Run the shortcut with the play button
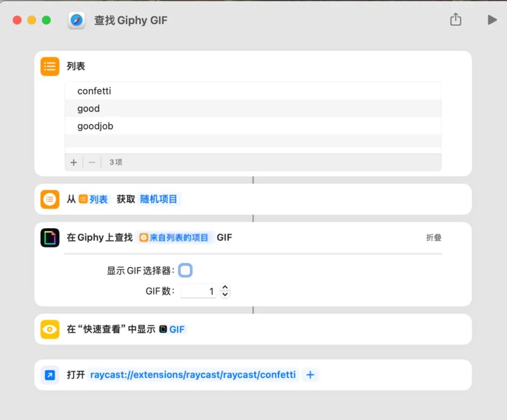Image resolution: width=507 pixels, height=420 pixels. point(492,20)
